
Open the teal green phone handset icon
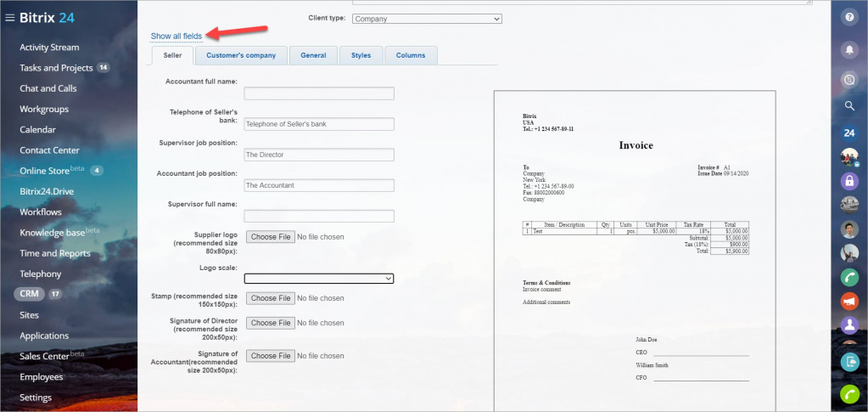[x=849, y=277]
